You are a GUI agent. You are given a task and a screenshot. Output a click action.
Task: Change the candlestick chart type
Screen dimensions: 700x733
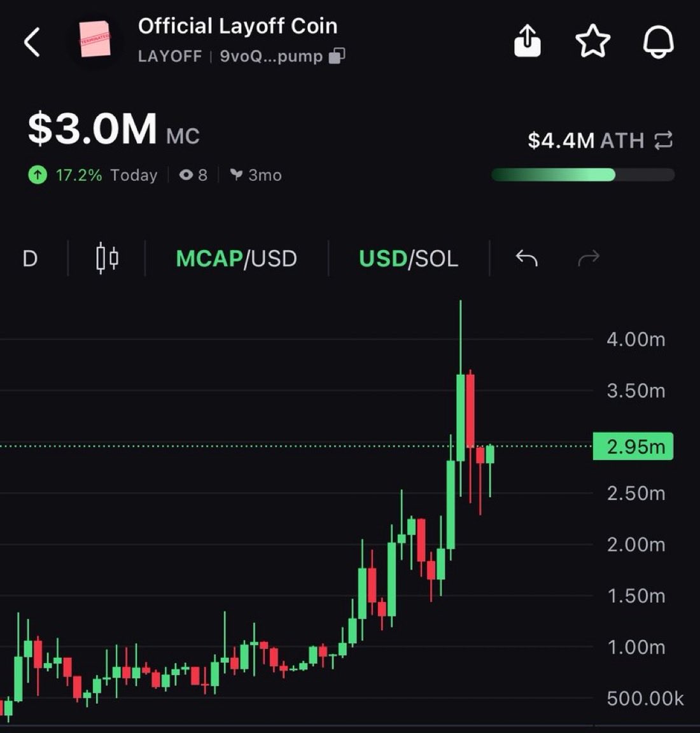pyautogui.click(x=107, y=258)
